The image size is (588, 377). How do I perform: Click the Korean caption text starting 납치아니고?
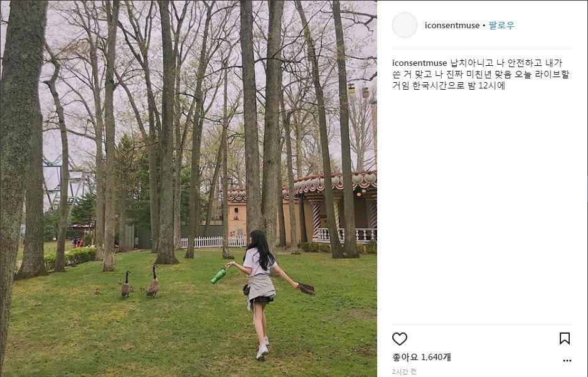click(x=481, y=74)
